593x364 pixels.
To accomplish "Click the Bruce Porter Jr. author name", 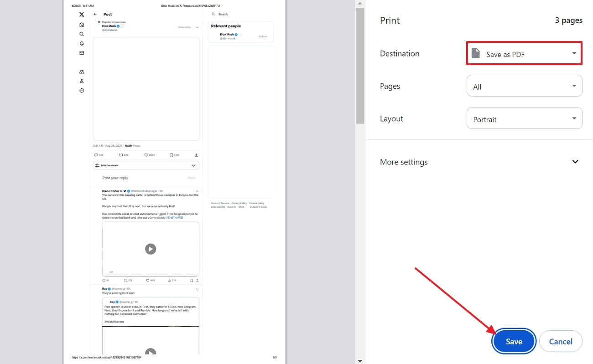I will click(112, 191).
